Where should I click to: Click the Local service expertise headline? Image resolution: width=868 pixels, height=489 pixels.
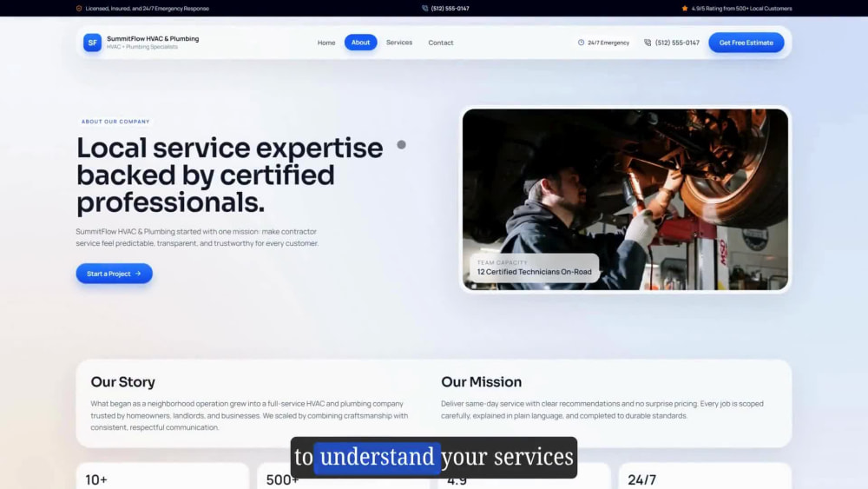(x=230, y=175)
